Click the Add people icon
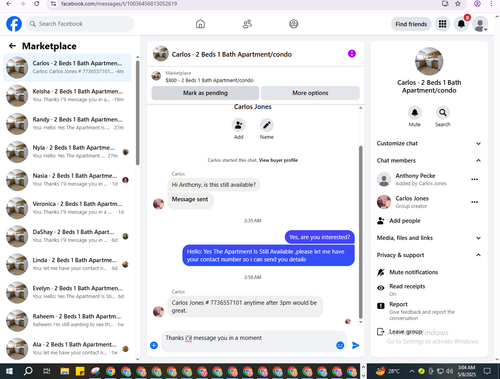 point(381,221)
